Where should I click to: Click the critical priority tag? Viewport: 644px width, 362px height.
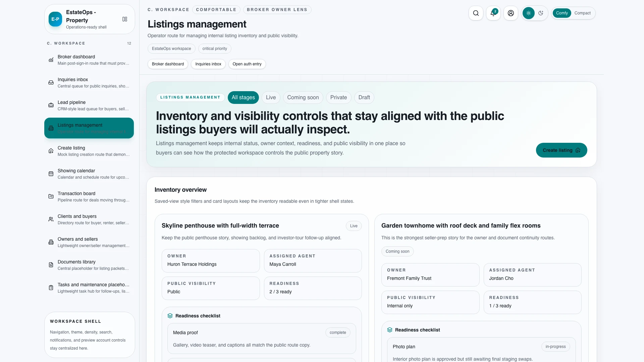215,49
